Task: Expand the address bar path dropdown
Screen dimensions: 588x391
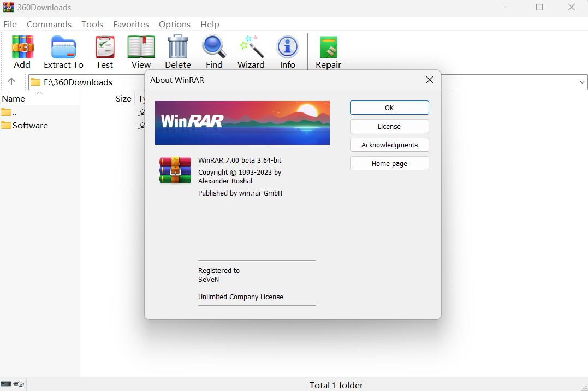Action: (582, 82)
